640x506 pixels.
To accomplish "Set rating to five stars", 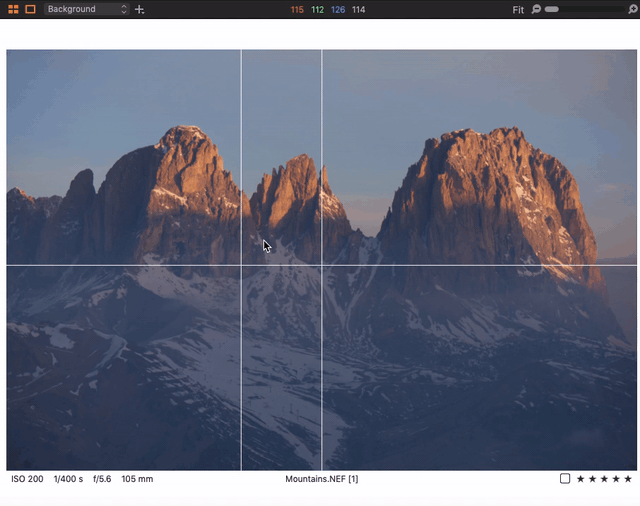I will pyautogui.click(x=628, y=479).
